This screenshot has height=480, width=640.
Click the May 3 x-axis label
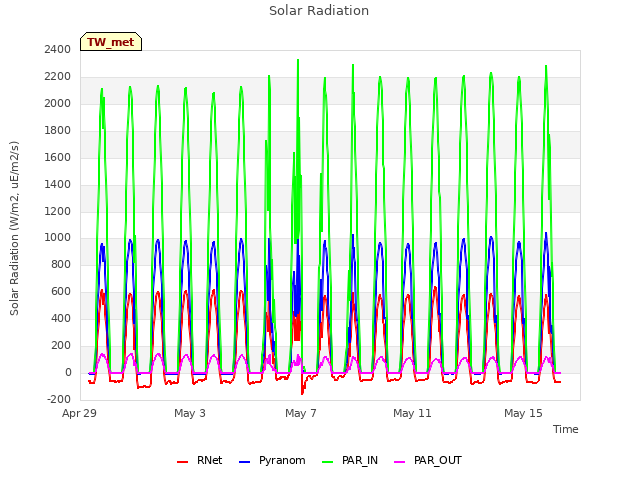pos(190,413)
